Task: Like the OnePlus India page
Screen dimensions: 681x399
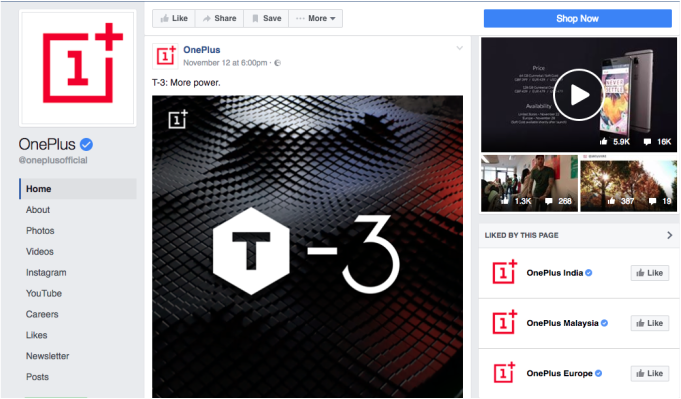Action: pyautogui.click(x=650, y=273)
